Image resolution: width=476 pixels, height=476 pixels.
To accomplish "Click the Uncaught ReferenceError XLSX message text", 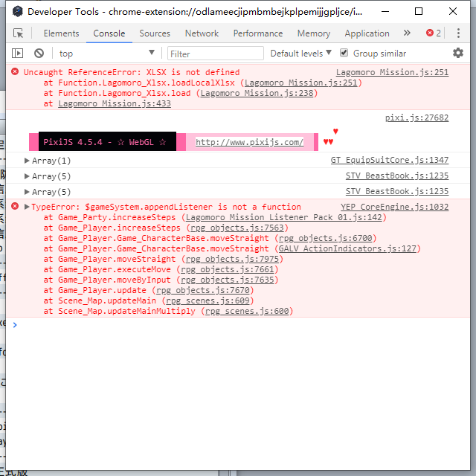I will tap(132, 72).
